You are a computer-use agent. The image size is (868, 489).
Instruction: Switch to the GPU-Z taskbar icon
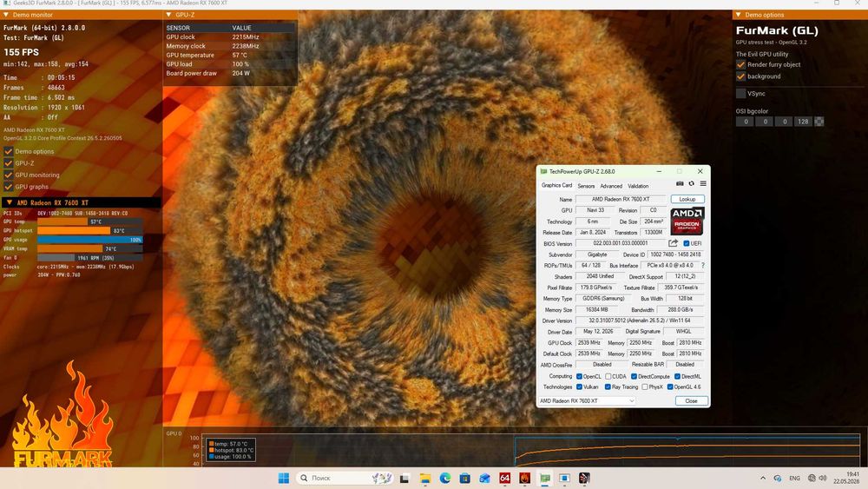[x=545, y=478]
